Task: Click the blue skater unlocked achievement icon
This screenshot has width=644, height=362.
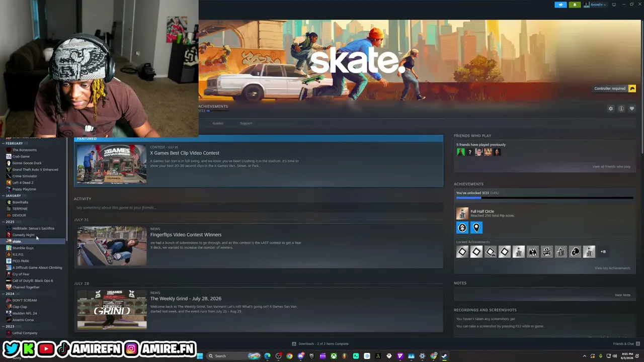Action: click(462, 228)
